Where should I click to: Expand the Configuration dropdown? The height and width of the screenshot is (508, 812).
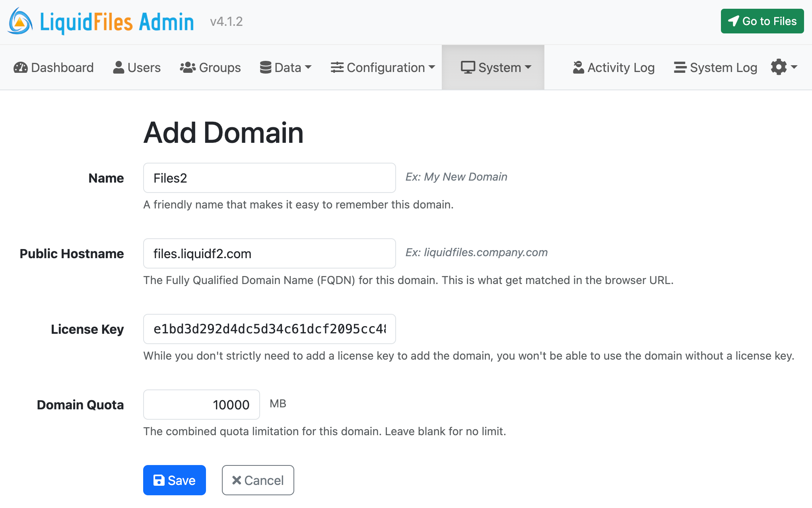(x=383, y=67)
